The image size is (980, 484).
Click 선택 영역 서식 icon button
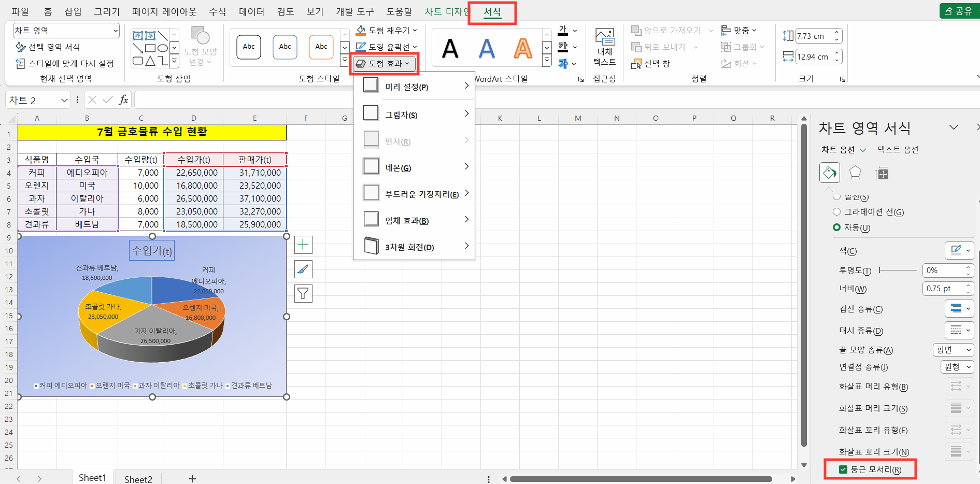(48, 47)
